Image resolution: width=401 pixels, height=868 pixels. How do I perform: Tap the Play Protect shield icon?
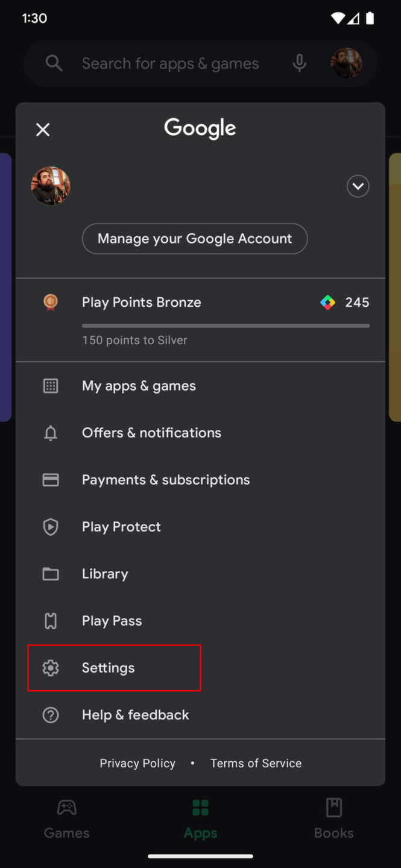coord(51,527)
